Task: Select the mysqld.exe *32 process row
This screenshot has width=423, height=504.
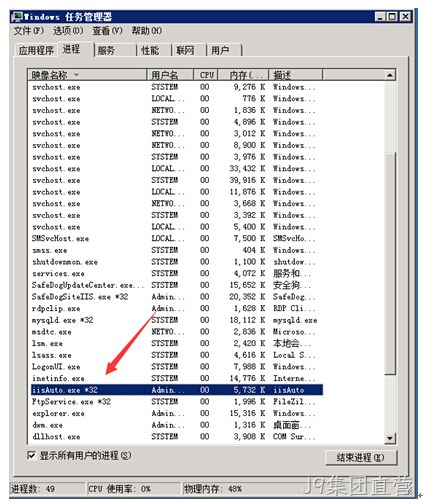Action: (x=177, y=320)
